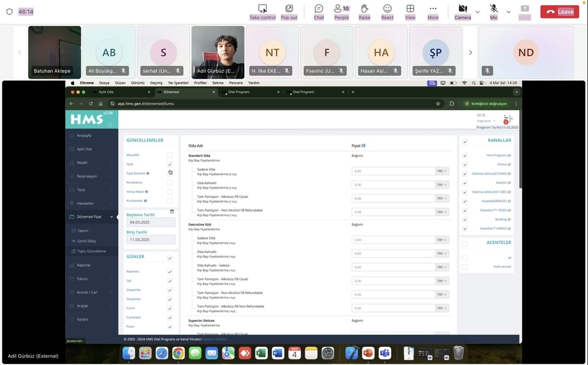The width and height of the screenshot is (588, 365).
Task: Click the Take control icon
Action: tap(262, 11)
